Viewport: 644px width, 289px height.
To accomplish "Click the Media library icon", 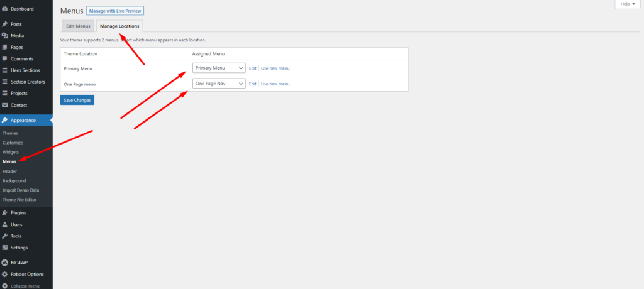I will 5,36.
